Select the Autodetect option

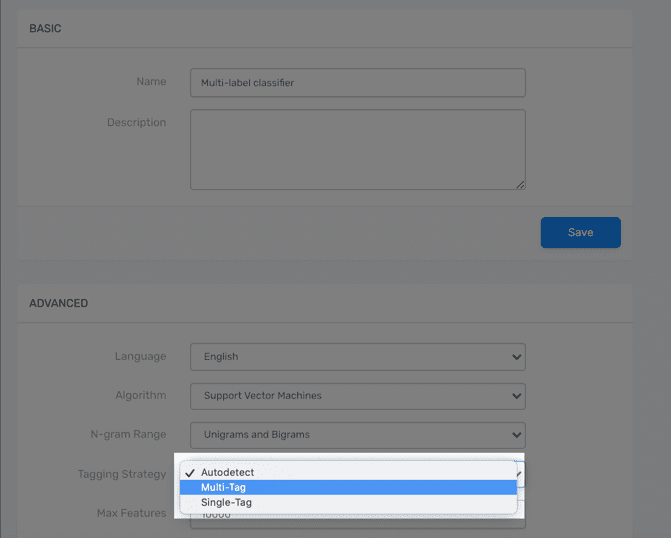click(x=227, y=472)
